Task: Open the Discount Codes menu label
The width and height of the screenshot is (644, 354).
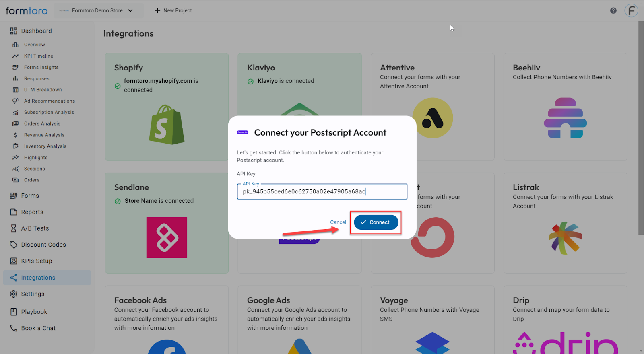Action: [43, 245]
